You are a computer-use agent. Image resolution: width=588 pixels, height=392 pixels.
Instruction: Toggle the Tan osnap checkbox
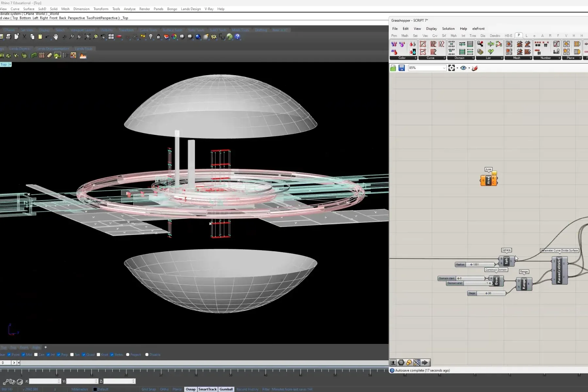click(x=72, y=355)
